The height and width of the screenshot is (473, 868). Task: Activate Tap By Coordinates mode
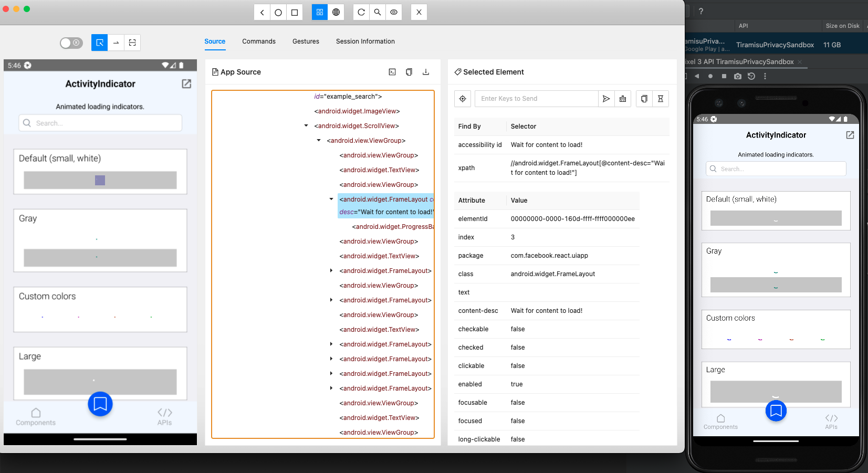132,43
